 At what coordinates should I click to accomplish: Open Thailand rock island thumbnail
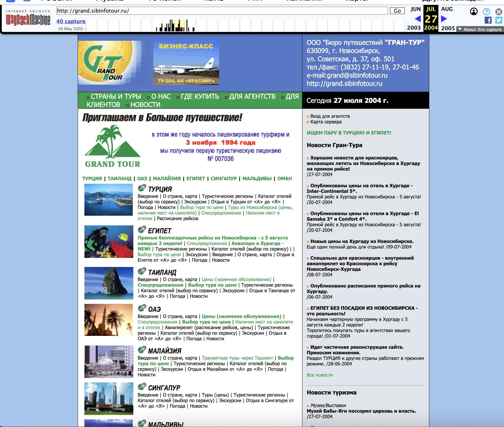coord(108,283)
